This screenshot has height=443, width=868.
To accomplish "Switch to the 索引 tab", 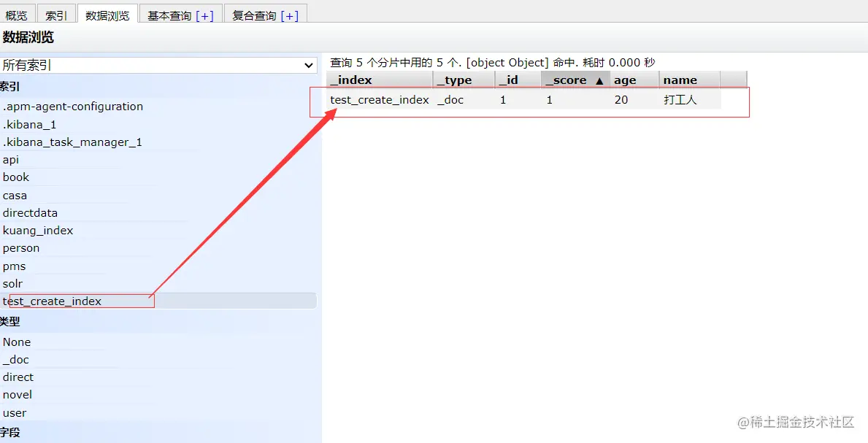I will click(56, 15).
